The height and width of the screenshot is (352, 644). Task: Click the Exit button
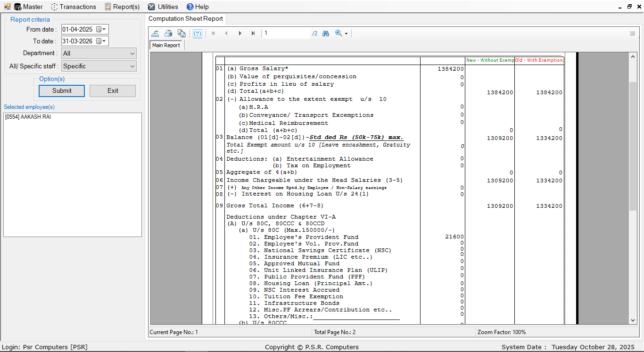click(x=113, y=91)
